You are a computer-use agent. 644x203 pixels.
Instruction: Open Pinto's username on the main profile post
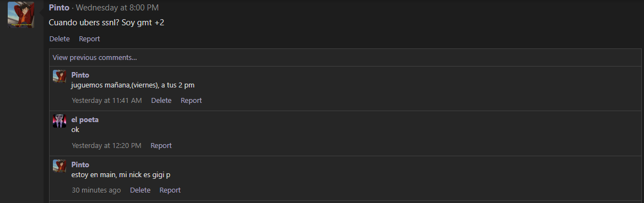coord(59,8)
